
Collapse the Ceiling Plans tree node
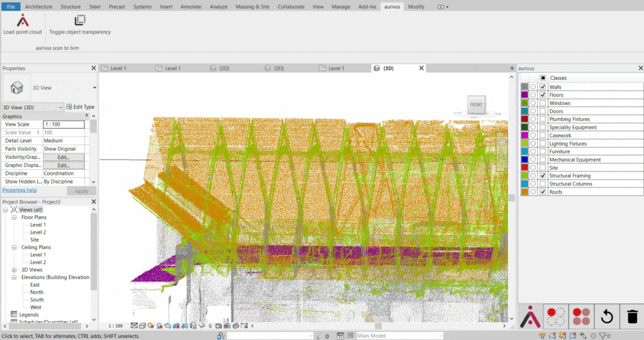(x=14, y=247)
